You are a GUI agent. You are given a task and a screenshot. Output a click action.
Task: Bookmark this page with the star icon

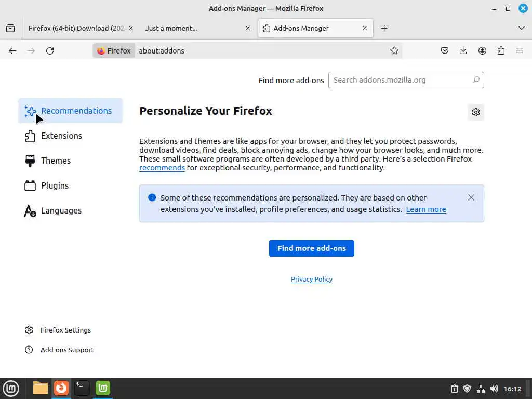(x=394, y=50)
